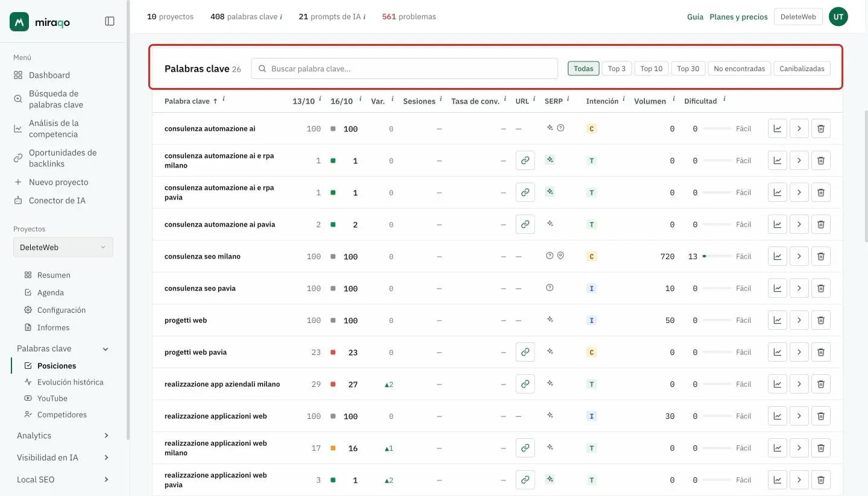The width and height of the screenshot is (868, 496).
Task: Open the Competidores sidebar item
Action: click(62, 415)
